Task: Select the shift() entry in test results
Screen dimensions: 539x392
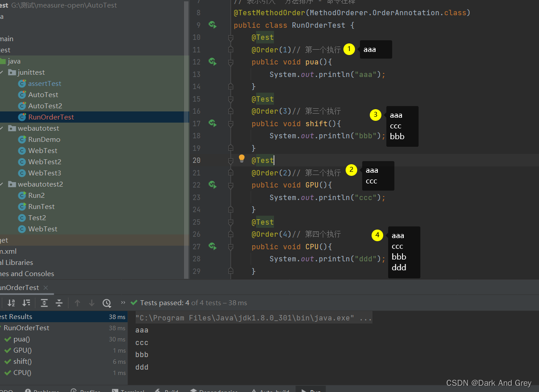Action: coord(22,362)
